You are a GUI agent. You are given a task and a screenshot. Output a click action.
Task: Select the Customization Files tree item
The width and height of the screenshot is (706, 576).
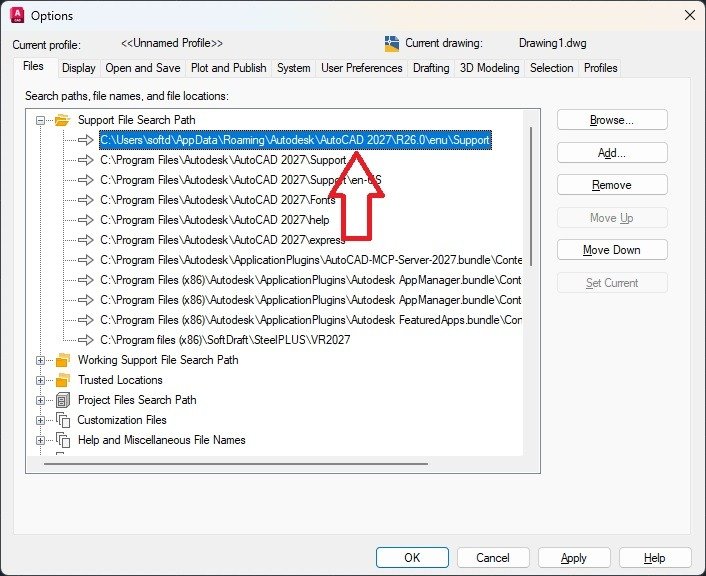point(122,420)
